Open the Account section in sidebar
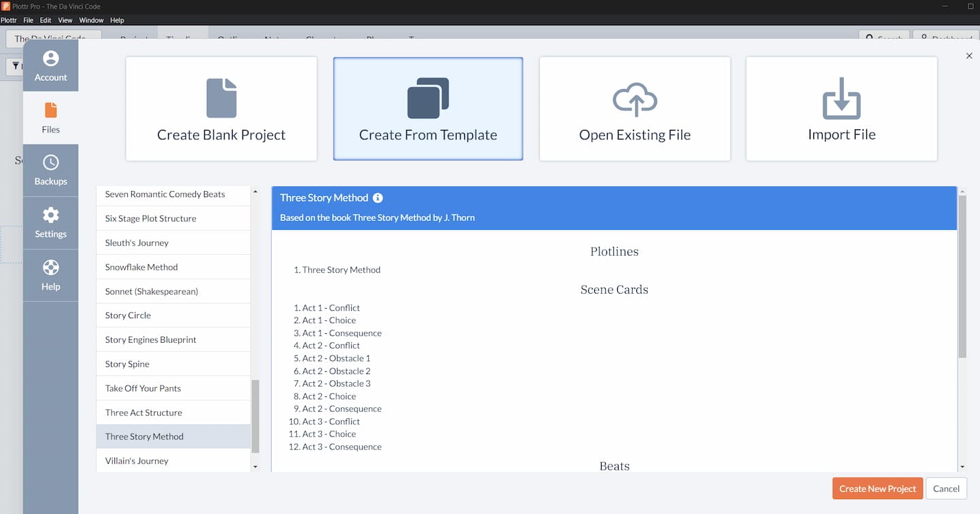This screenshot has width=980, height=514. tap(50, 66)
